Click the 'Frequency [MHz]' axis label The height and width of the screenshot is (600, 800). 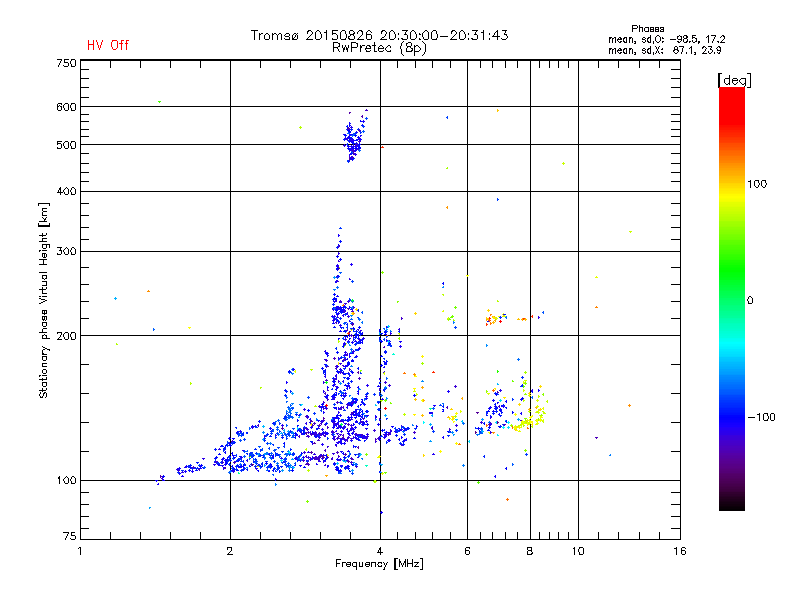click(379, 564)
